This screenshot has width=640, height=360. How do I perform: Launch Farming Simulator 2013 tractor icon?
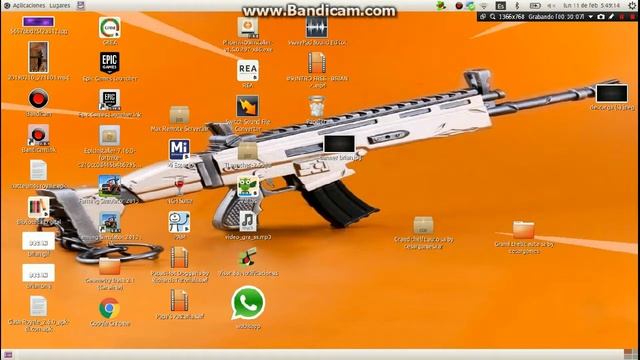coord(109,186)
